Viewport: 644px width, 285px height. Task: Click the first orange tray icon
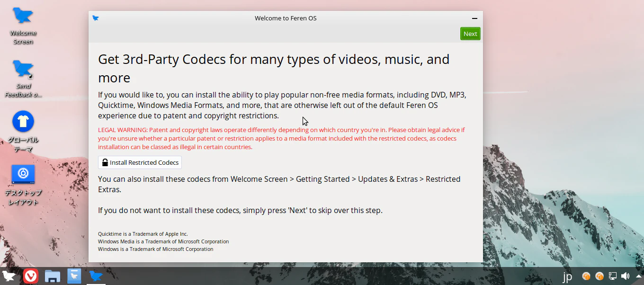pyautogui.click(x=586, y=276)
